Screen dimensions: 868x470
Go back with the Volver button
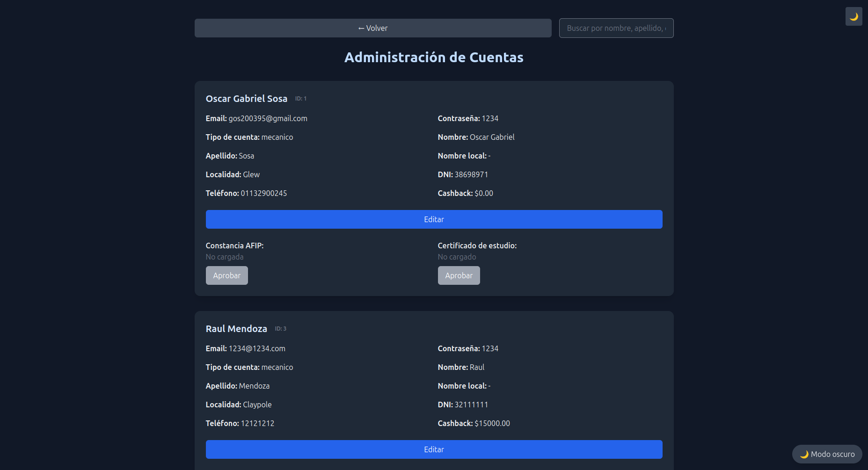point(372,28)
